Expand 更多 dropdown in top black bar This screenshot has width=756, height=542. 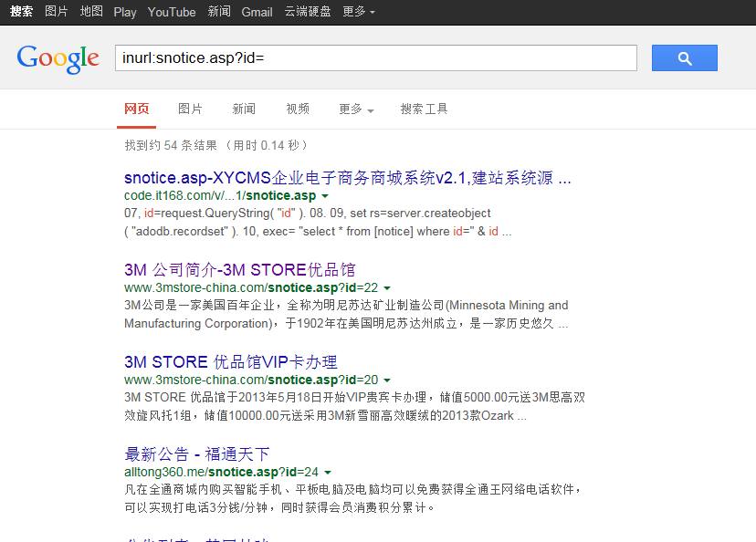pyautogui.click(x=359, y=12)
